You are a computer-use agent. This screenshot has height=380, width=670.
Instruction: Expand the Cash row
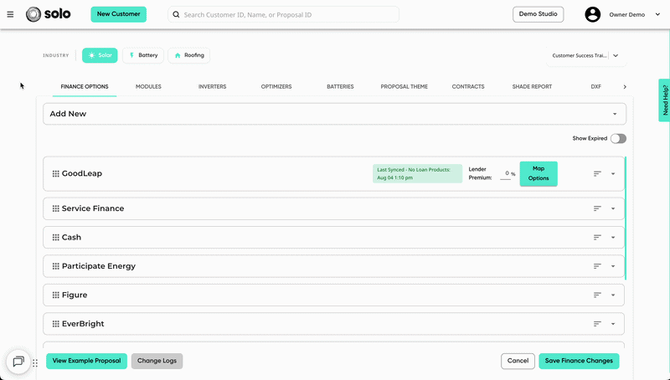[x=613, y=238]
